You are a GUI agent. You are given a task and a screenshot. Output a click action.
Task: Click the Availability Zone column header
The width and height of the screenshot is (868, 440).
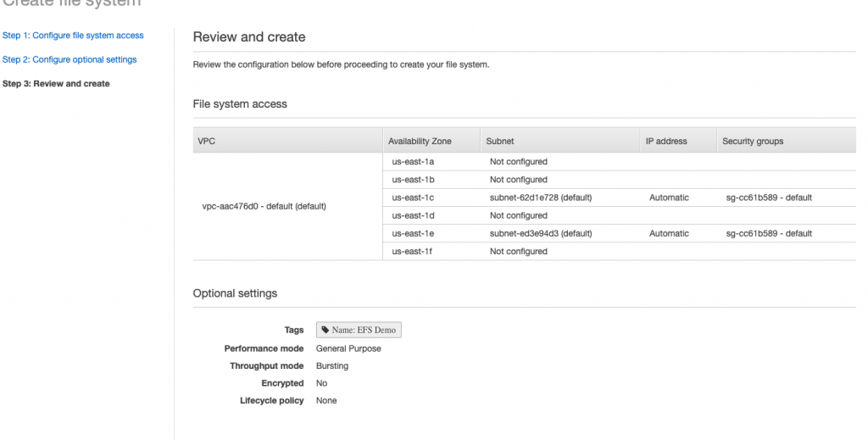(x=420, y=141)
